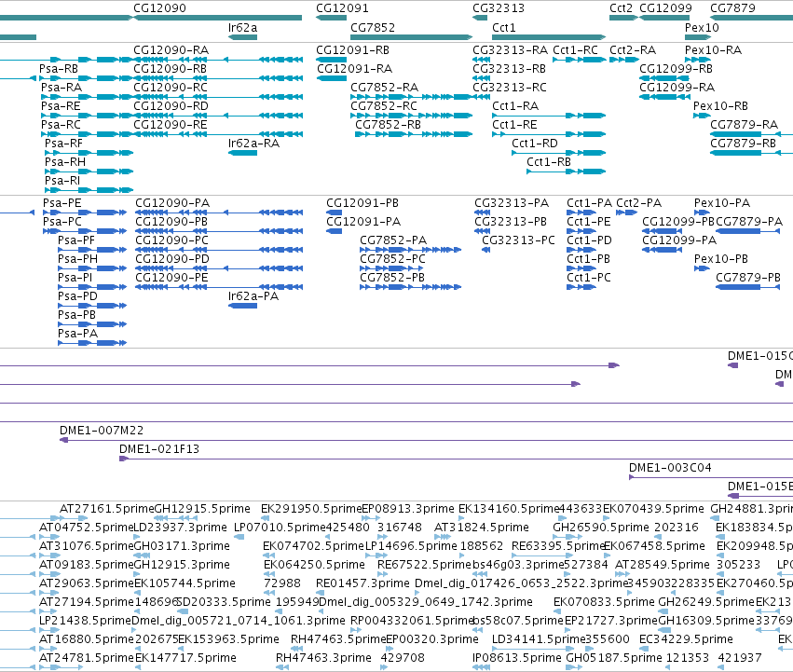
Task: Select the CG12090-RE transcript label
Action: [170, 125]
